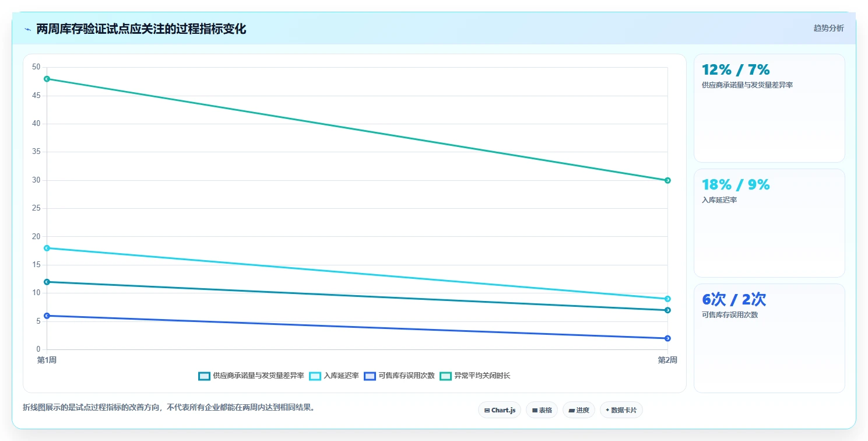Toggle 异常平均关闭时长 legend item
Image resolution: width=868 pixels, height=441 pixels.
pyautogui.click(x=475, y=376)
